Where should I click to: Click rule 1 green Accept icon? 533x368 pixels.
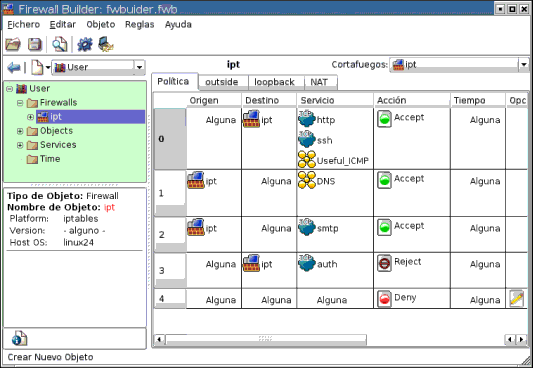(x=384, y=180)
